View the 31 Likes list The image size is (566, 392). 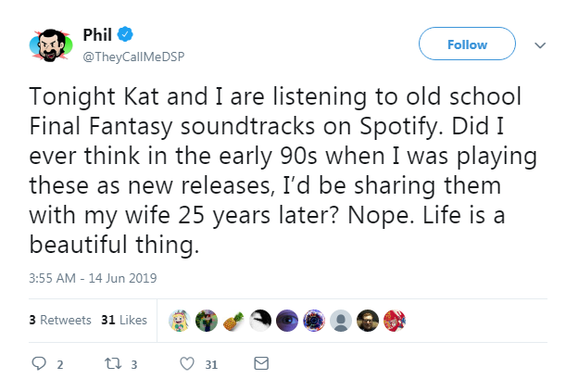tap(124, 320)
